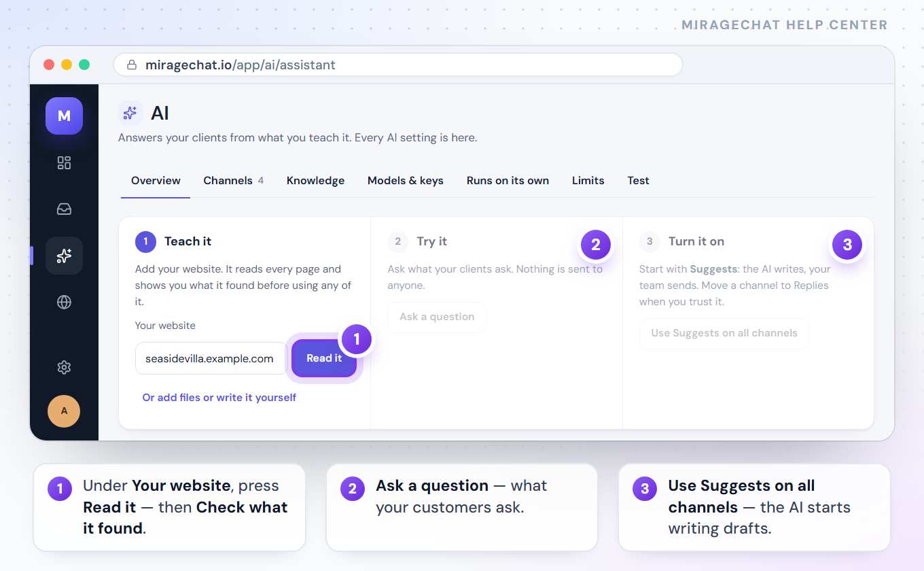Click the Ask a question button

[x=437, y=317]
